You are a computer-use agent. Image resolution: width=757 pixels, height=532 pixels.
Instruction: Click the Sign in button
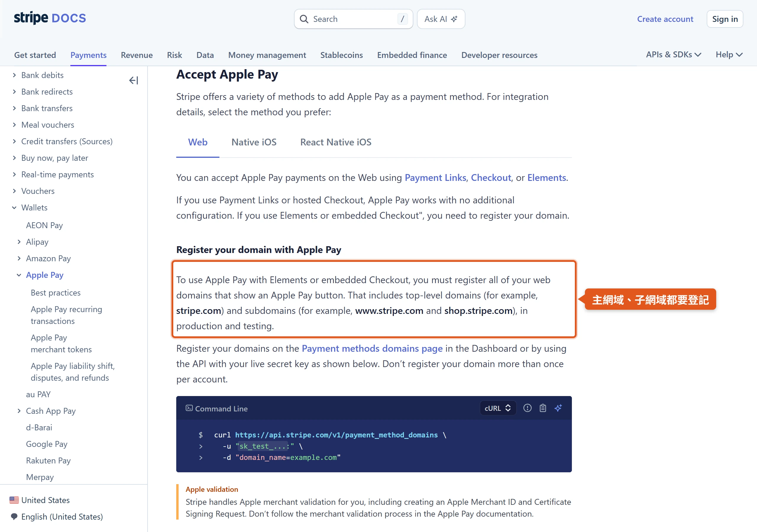point(725,19)
